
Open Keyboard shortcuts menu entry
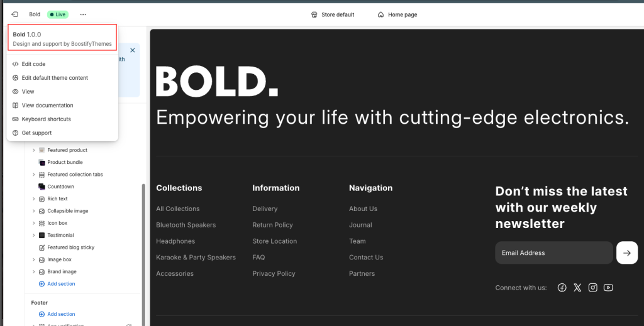[x=46, y=119]
